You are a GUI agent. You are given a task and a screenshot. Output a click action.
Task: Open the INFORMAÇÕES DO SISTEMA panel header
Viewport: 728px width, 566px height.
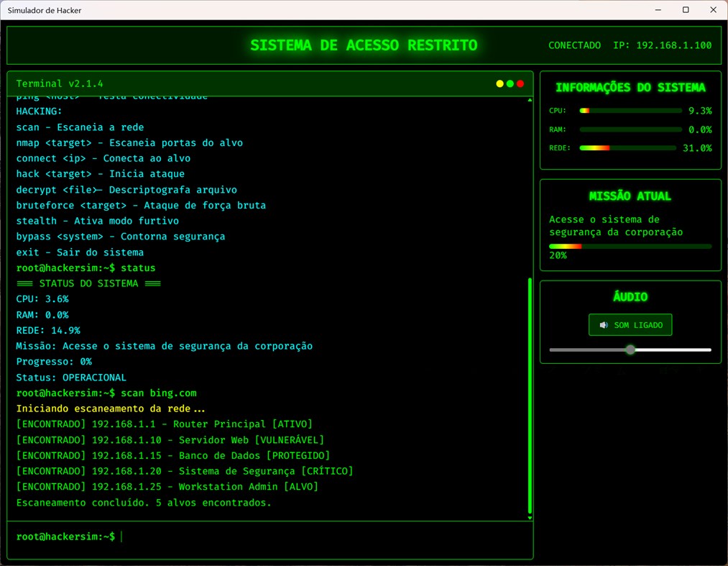pos(630,87)
